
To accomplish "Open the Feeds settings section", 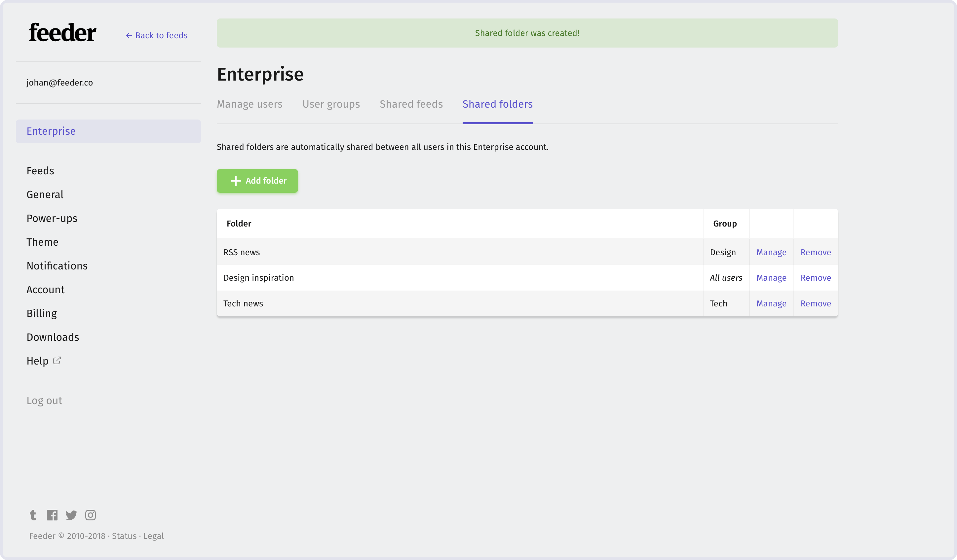I will (x=40, y=171).
